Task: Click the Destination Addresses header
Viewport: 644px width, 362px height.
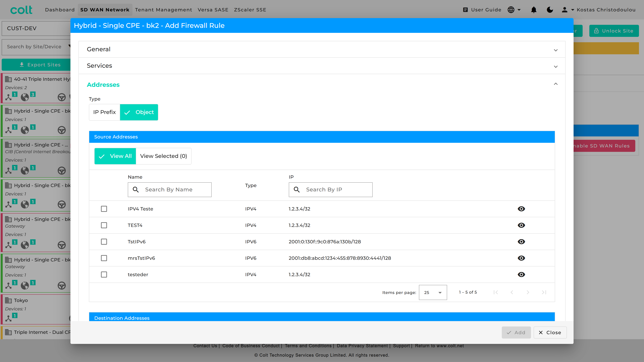Action: click(x=322, y=317)
